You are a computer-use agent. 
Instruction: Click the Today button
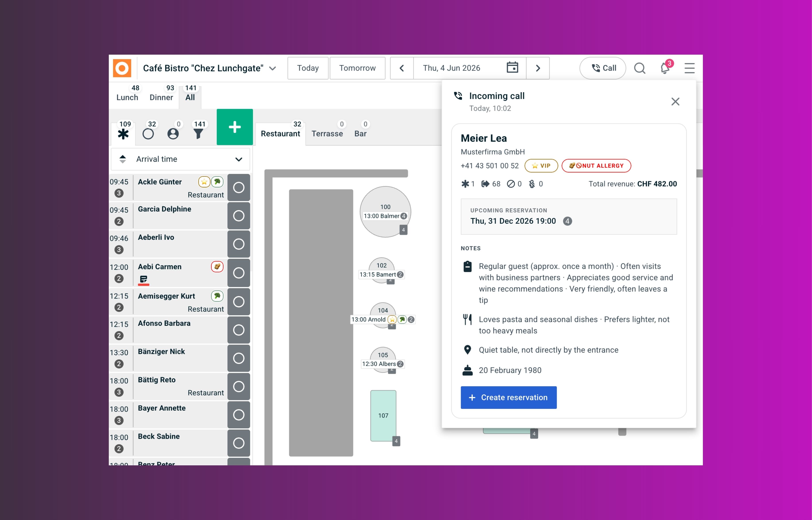click(308, 68)
